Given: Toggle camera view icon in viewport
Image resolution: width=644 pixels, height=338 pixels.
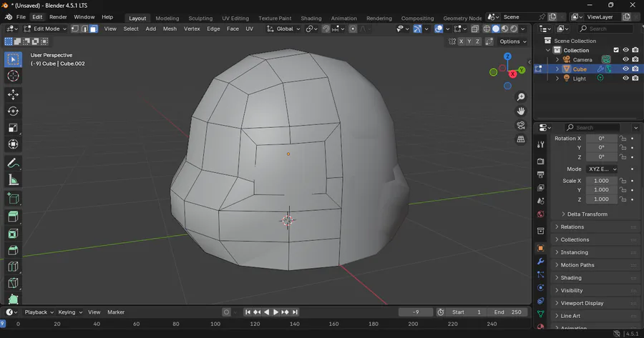Looking at the screenshot, I should (521, 125).
